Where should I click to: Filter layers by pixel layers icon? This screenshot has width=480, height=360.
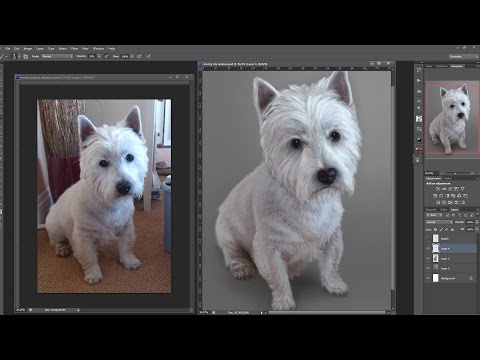tap(448, 215)
